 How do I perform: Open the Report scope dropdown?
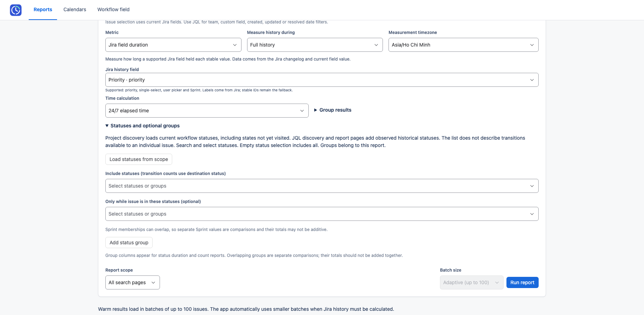pos(132,282)
